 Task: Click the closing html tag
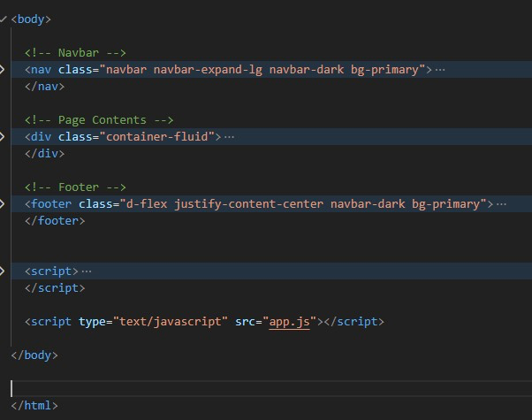point(34,405)
